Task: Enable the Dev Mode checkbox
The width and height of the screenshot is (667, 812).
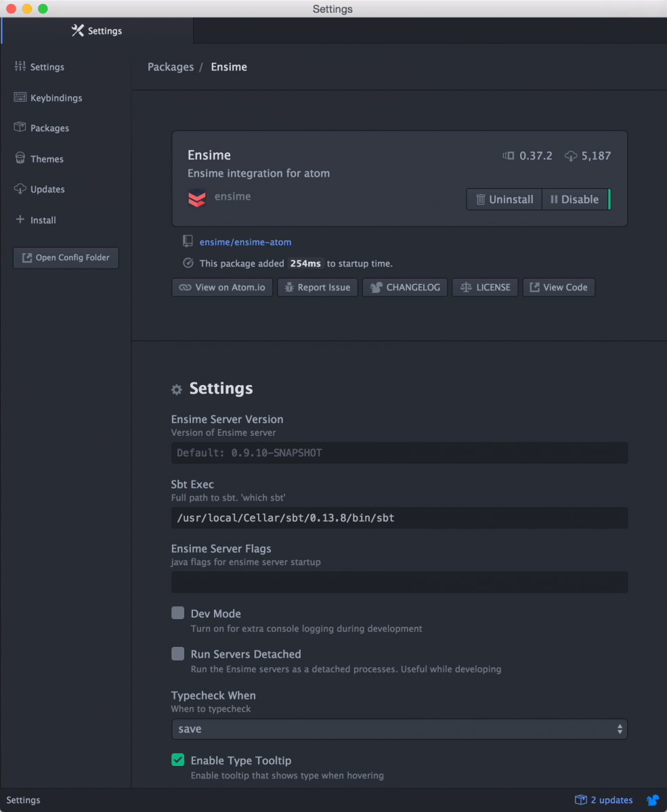Action: coord(177,613)
